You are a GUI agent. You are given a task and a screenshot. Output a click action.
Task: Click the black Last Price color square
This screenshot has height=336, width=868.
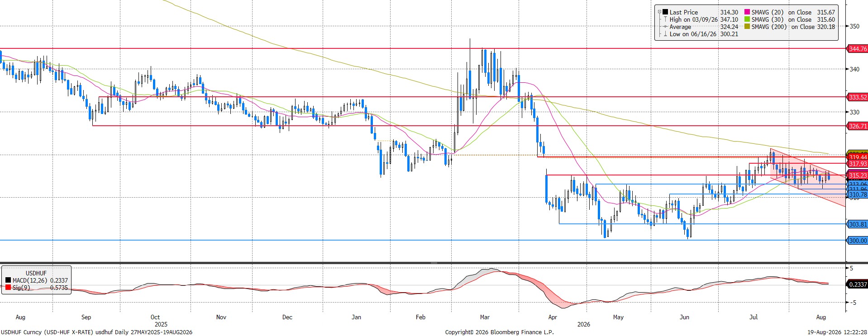pyautogui.click(x=665, y=12)
